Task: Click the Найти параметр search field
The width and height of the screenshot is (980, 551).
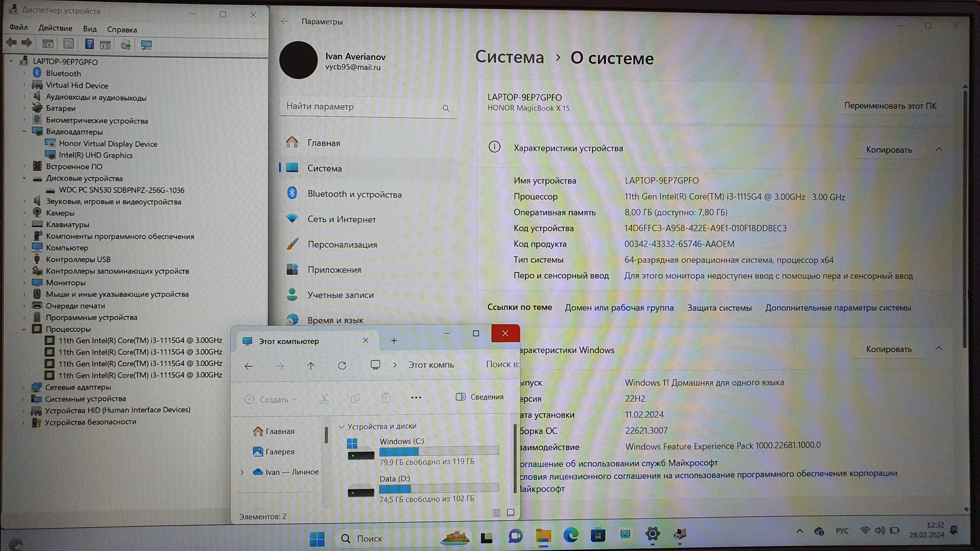Action: click(364, 107)
